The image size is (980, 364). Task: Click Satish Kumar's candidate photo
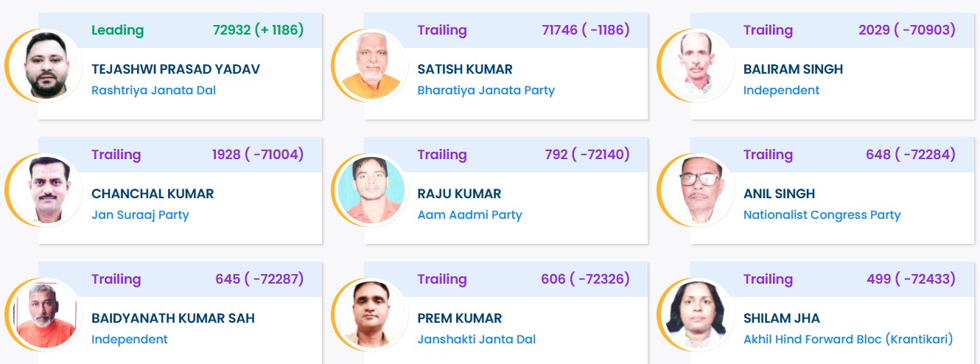(x=371, y=66)
